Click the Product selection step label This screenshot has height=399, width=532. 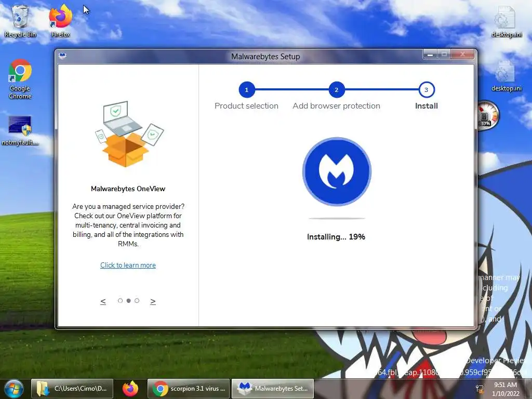click(246, 106)
